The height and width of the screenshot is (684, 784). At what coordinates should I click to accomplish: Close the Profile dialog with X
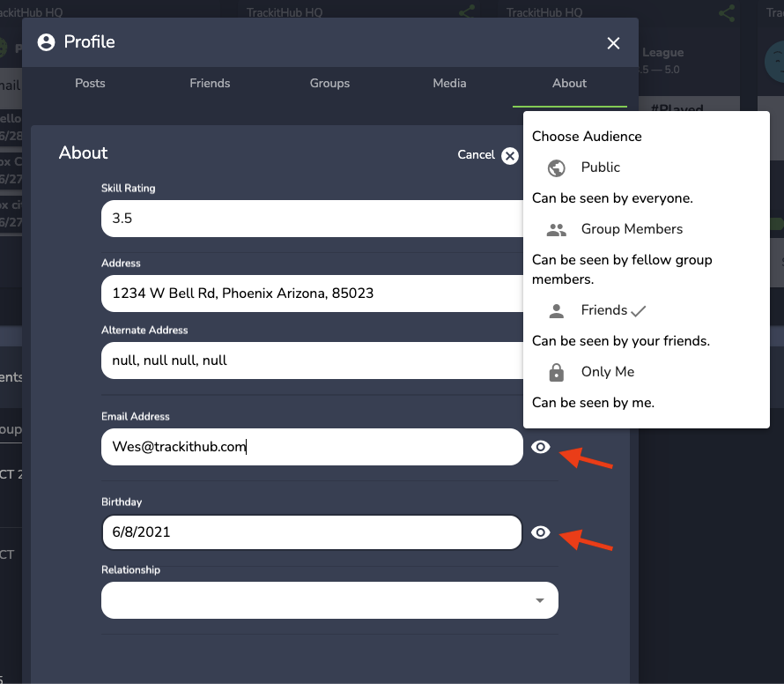613,43
